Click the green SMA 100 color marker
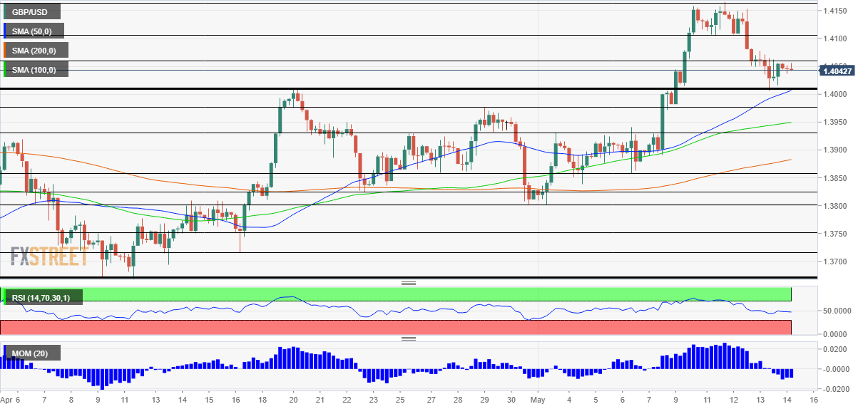868x409 pixels. [5, 69]
